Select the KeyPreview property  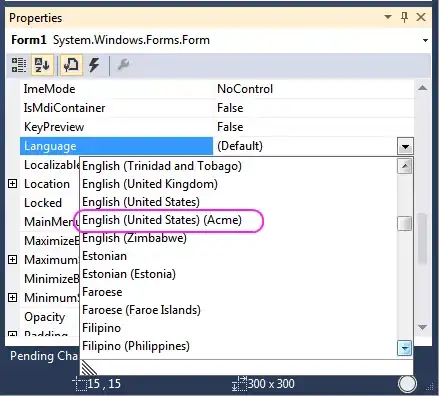pos(54,127)
